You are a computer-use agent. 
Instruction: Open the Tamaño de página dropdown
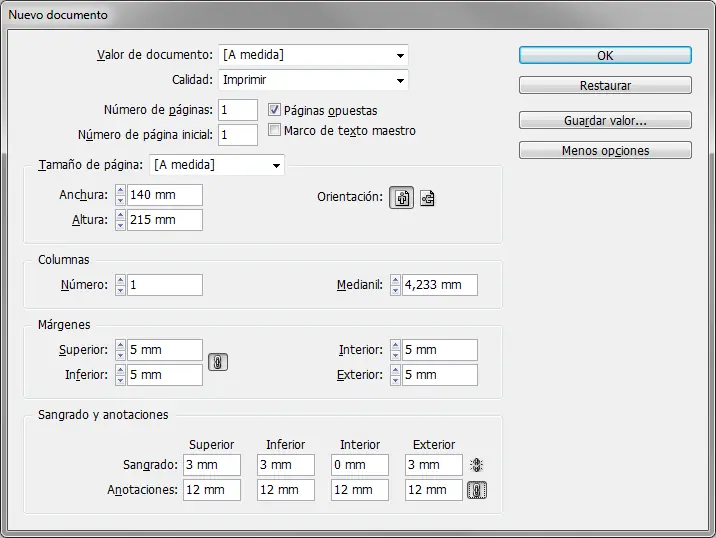[217, 165]
